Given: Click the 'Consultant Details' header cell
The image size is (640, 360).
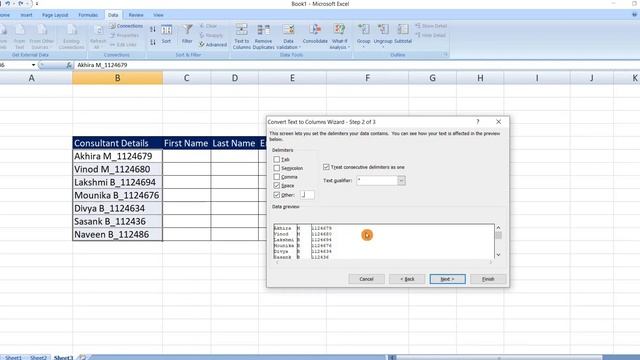Looking at the screenshot, I should point(118,143).
